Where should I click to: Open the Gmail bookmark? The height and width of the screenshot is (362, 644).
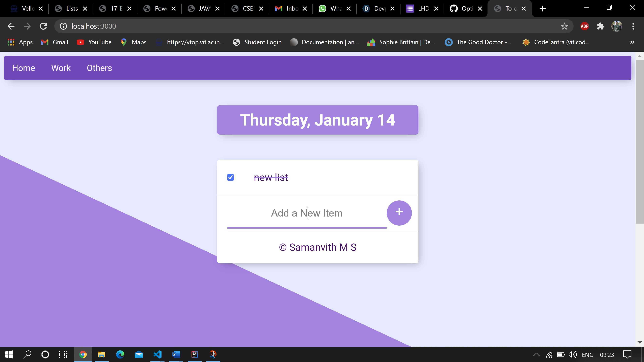(x=55, y=42)
